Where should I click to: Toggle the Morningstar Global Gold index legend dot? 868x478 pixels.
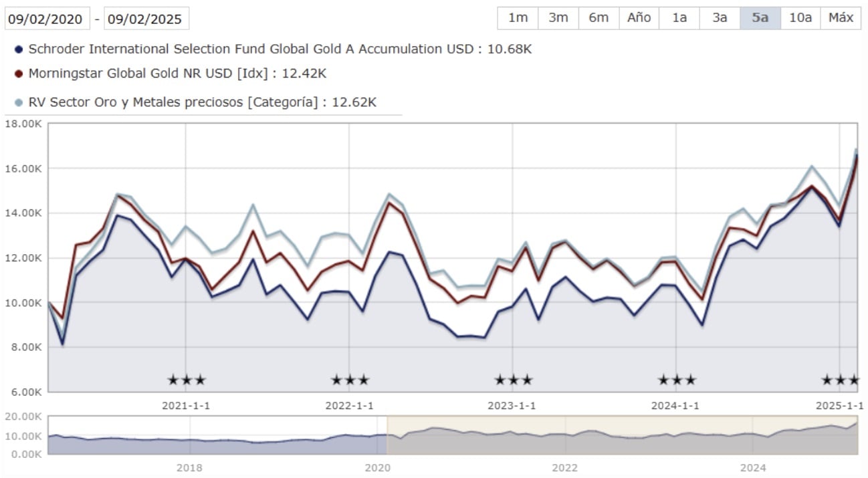point(19,73)
